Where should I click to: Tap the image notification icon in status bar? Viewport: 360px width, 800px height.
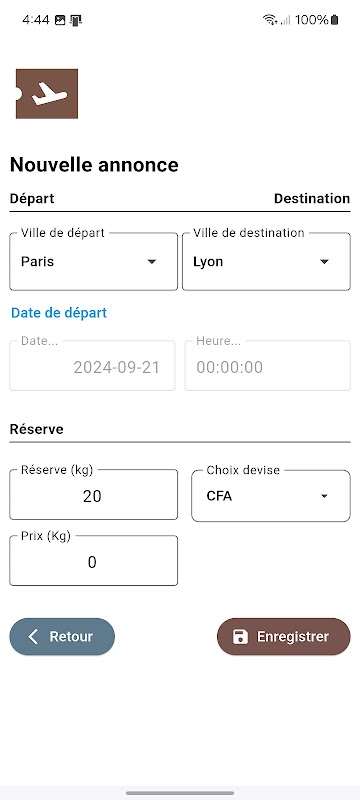(60, 20)
